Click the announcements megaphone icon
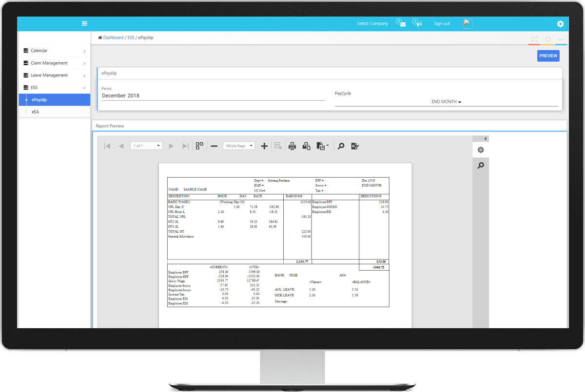Viewport: 585px width, 392px height. 417,23
